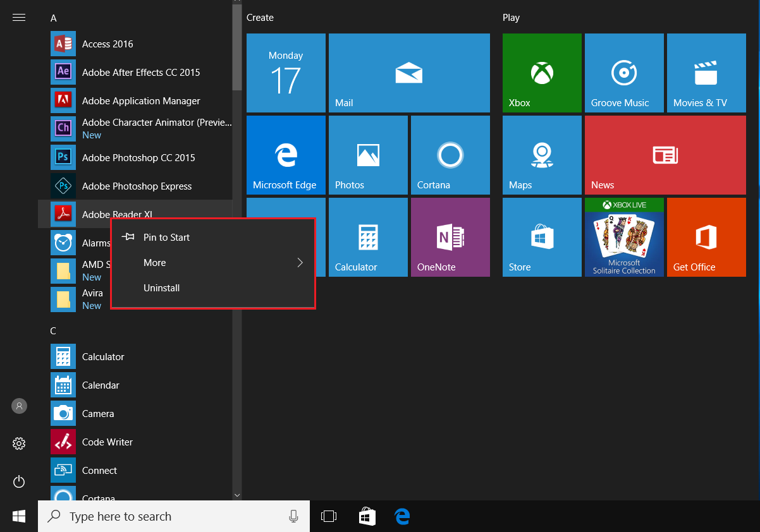Open the Mail tile
Screen dimensions: 760x532
(409, 73)
